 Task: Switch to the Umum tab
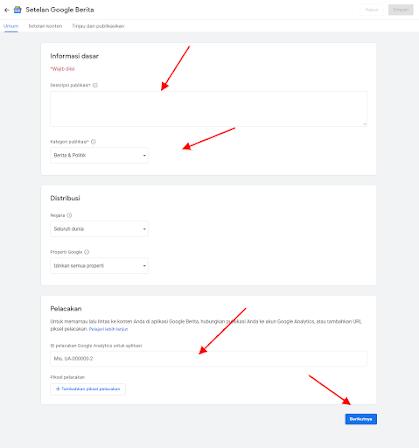tap(11, 26)
